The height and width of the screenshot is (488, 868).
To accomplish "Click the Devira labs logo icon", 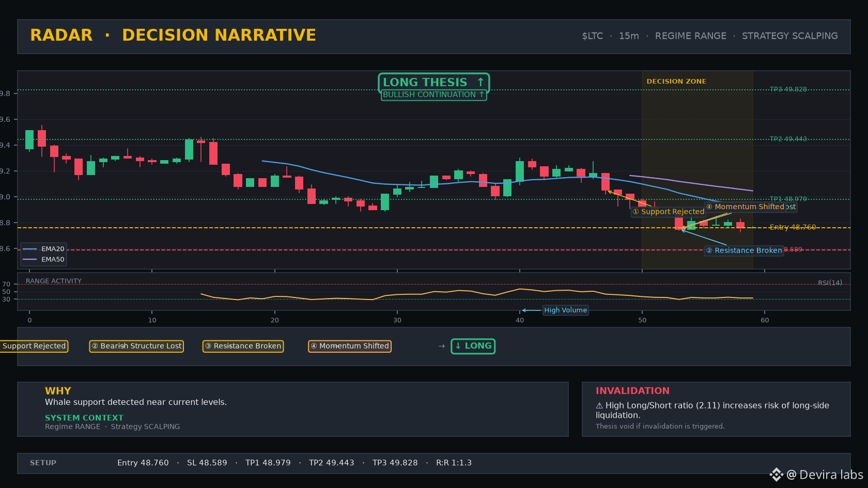I will click(x=776, y=475).
